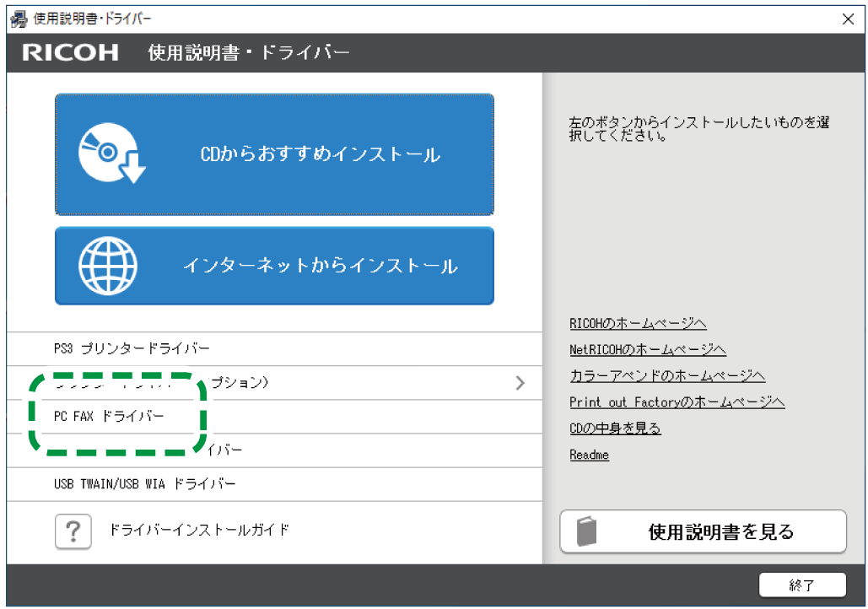The width and height of the screenshot is (868, 609).
Task: Open the Readme link
Action: (589, 455)
